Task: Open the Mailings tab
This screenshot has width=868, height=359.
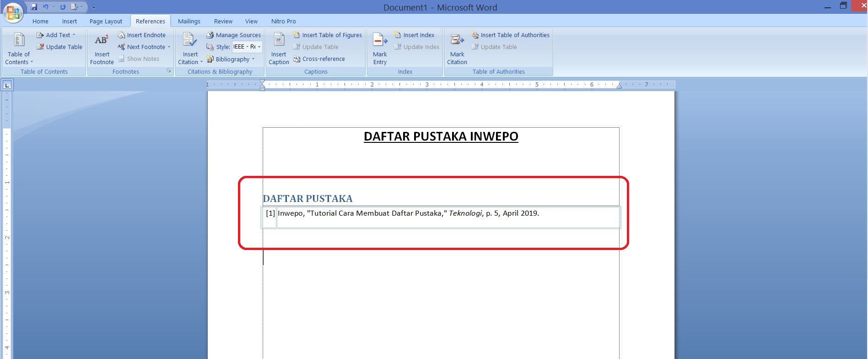Action: pyautogui.click(x=189, y=21)
